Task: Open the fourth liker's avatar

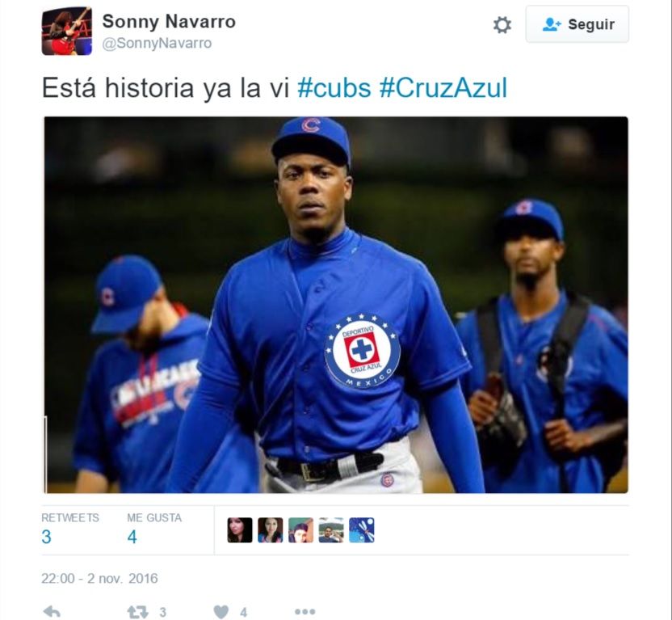Action: [x=331, y=530]
